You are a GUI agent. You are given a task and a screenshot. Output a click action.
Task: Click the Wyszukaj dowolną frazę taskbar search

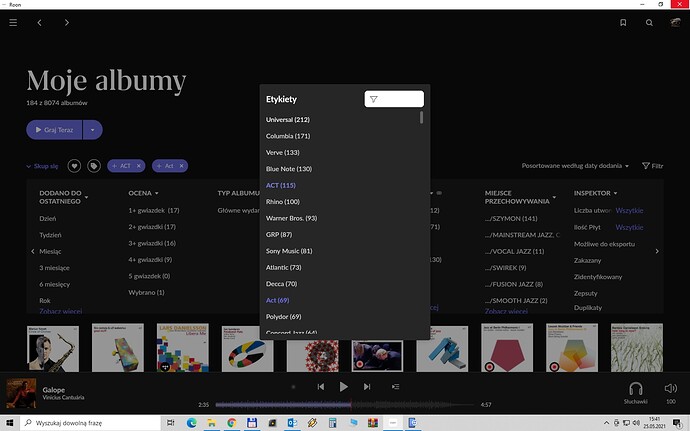pos(90,423)
